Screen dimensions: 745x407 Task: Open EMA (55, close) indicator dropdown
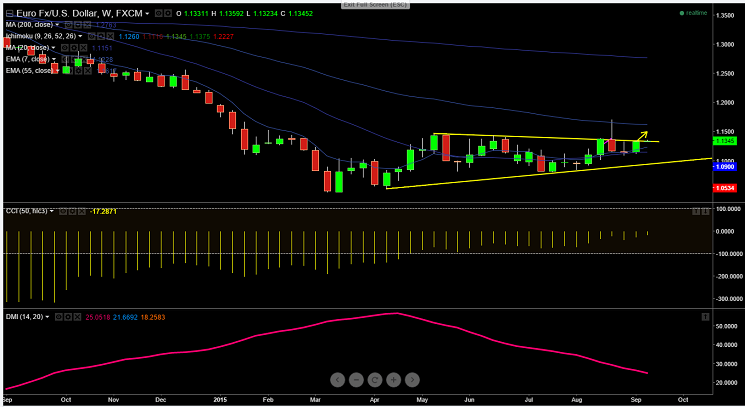[57, 70]
